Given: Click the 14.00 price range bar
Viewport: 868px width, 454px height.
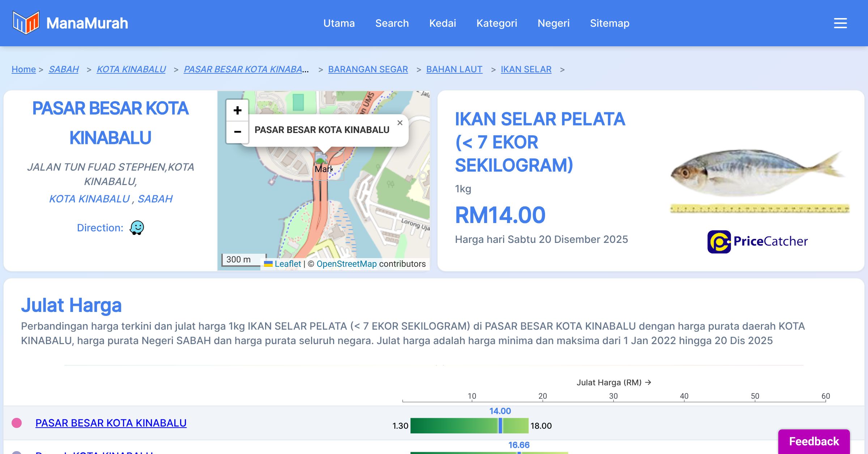Looking at the screenshot, I should click(x=469, y=425).
